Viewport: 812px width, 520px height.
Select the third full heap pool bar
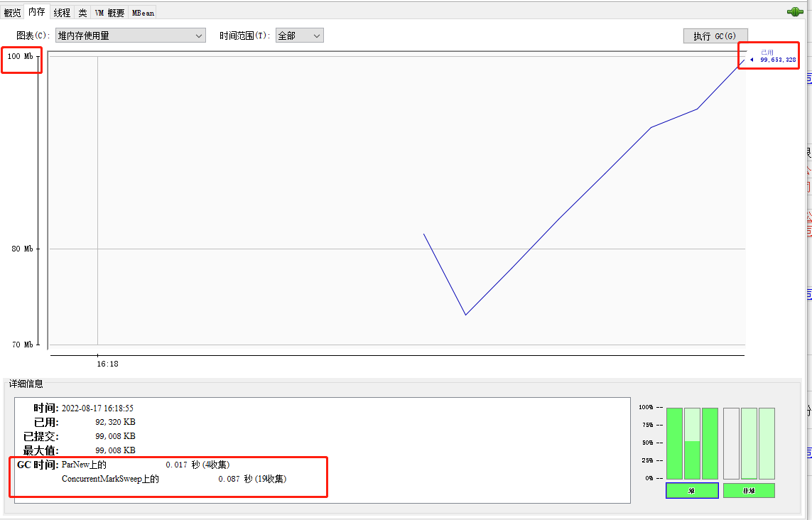(710, 443)
